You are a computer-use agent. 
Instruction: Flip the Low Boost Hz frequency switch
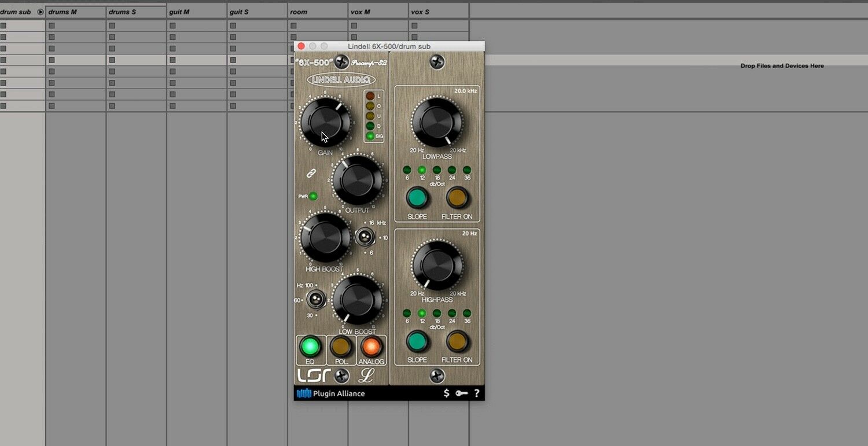(315, 299)
